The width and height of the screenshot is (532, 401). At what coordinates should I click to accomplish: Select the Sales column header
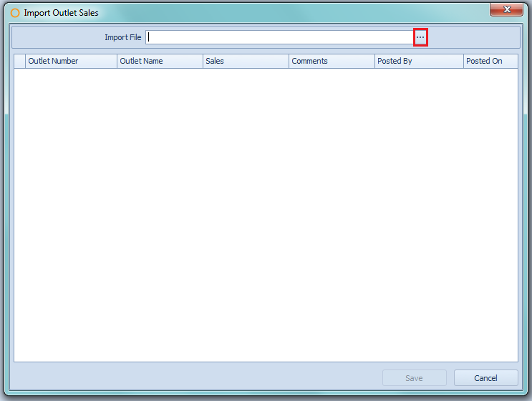pos(246,62)
